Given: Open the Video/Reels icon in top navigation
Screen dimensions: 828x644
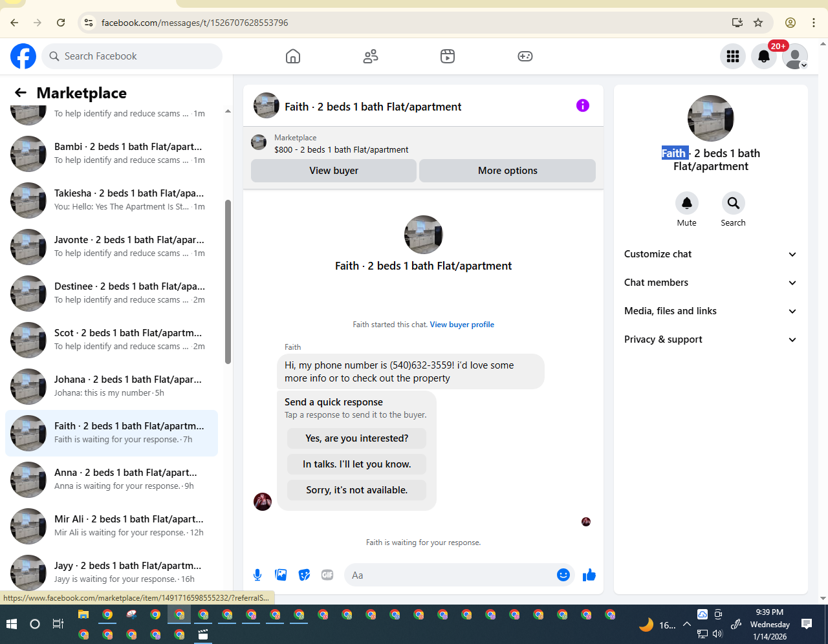Looking at the screenshot, I should 448,56.
